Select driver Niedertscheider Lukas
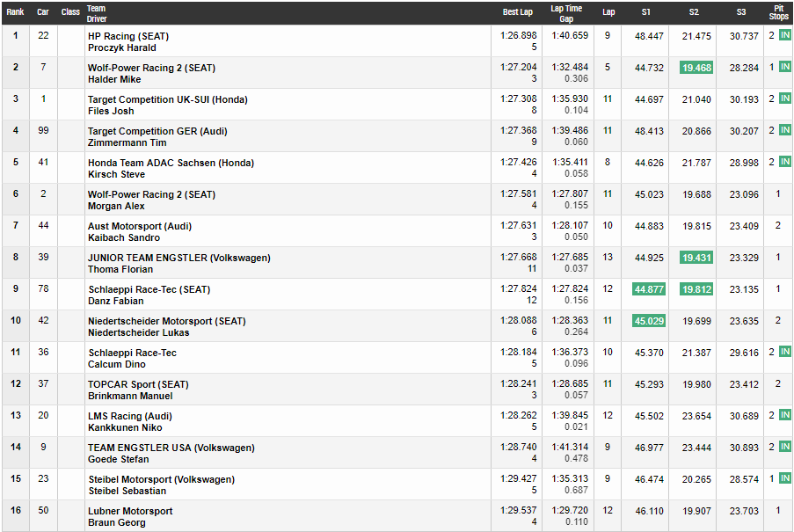This screenshot has width=794, height=532. [139, 332]
